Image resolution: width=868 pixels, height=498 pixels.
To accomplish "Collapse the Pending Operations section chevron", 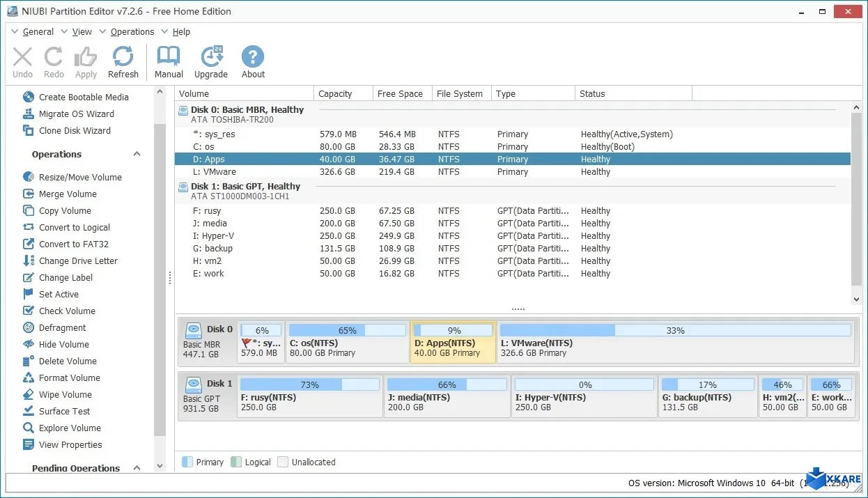I will [137, 468].
